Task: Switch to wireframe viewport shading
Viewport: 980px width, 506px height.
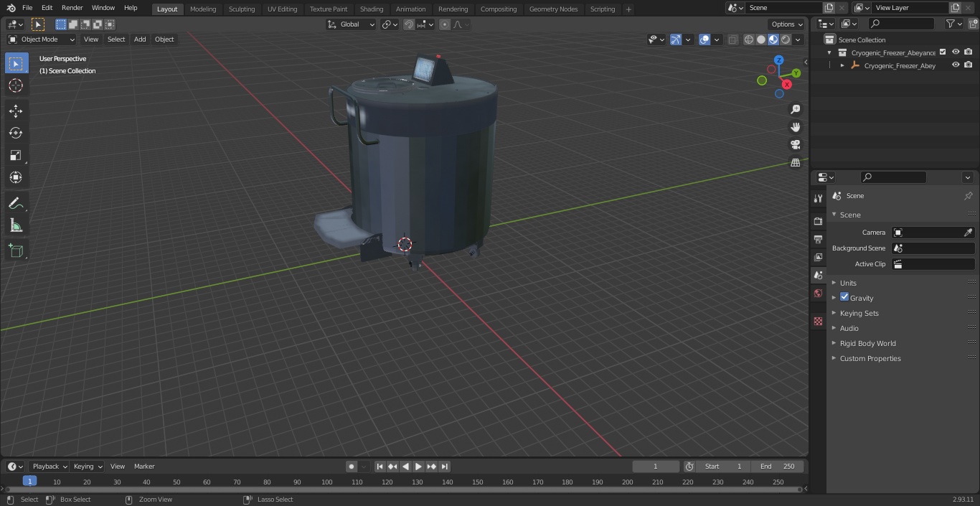Action: (748, 39)
